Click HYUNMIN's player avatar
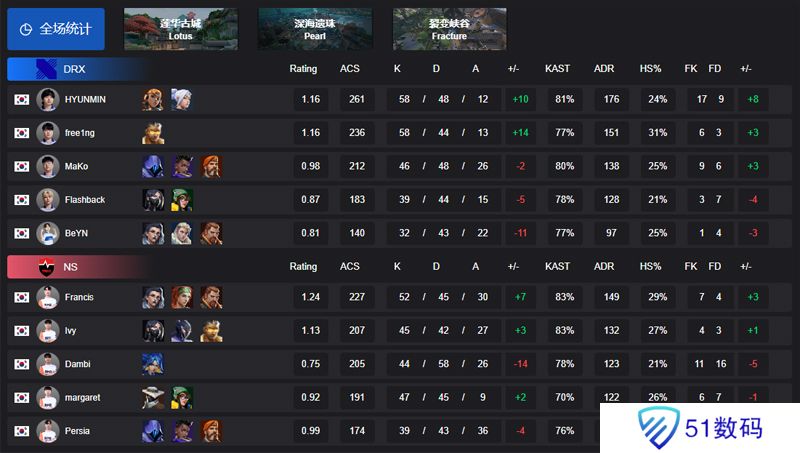The height and width of the screenshot is (453, 800). tap(48, 99)
